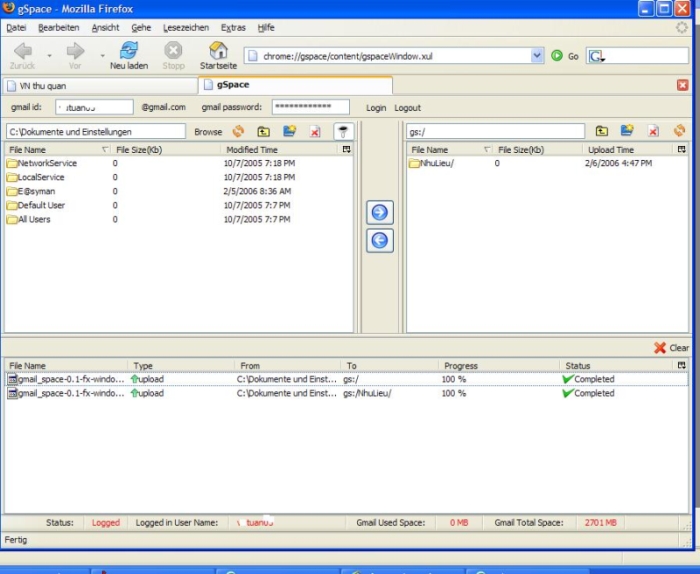Open the Vor history dropdown arrow
The width and height of the screenshot is (700, 574).
[x=102, y=56]
